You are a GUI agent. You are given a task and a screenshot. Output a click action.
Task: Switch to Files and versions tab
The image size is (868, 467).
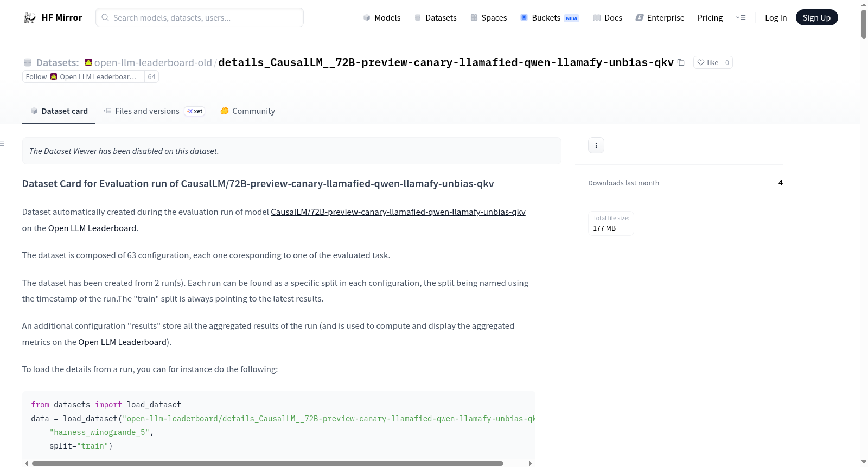154,111
